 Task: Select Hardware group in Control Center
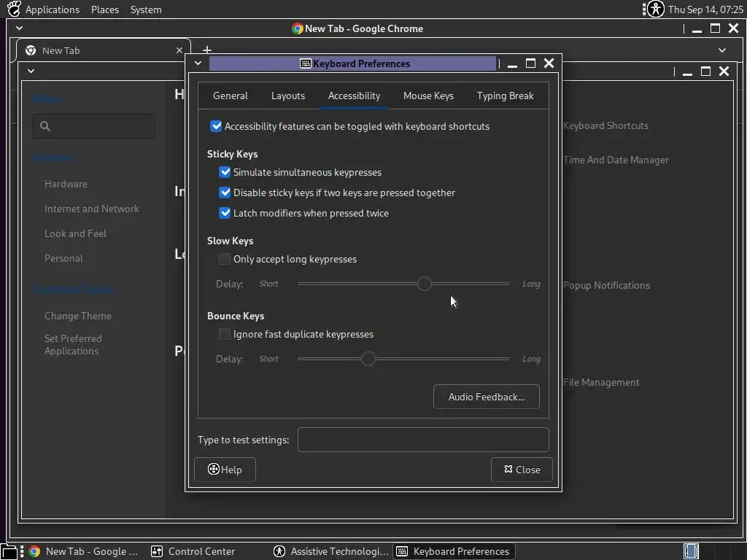point(66,184)
